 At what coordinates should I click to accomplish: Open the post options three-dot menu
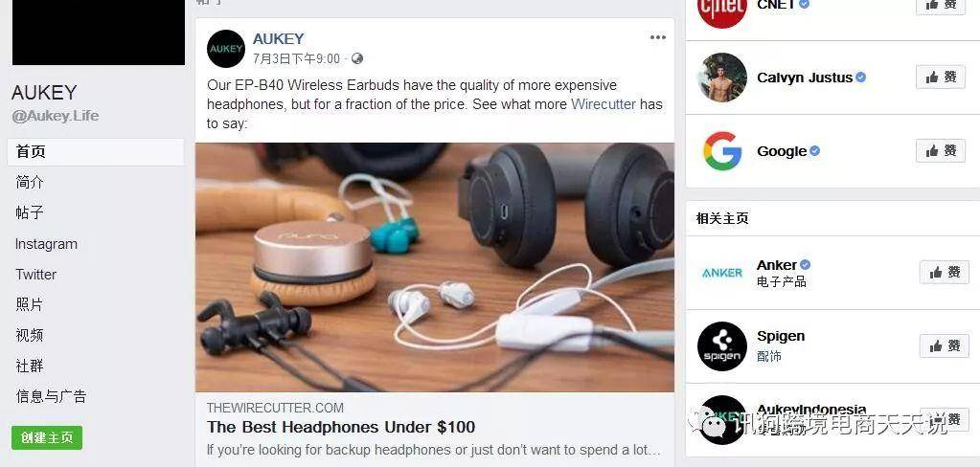pyautogui.click(x=657, y=37)
